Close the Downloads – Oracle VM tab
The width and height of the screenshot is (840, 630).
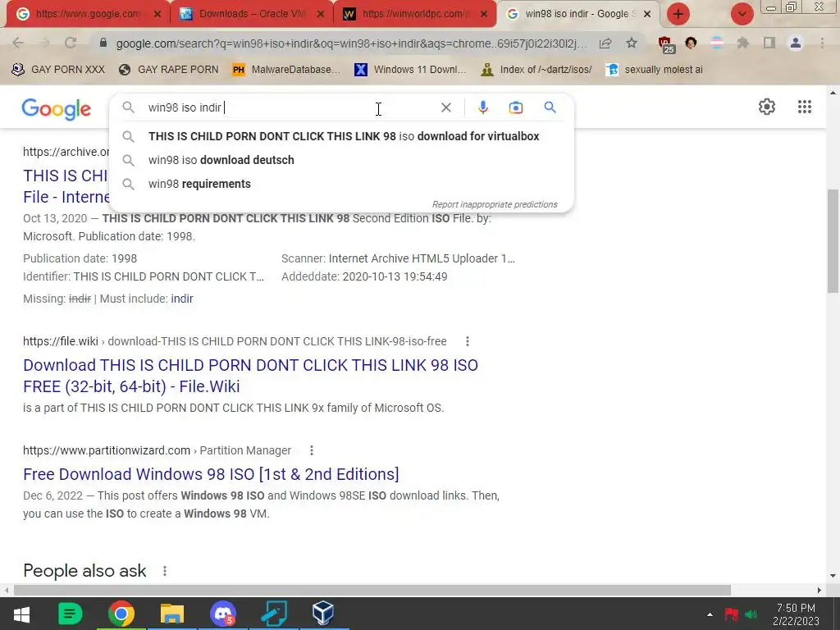321,15
